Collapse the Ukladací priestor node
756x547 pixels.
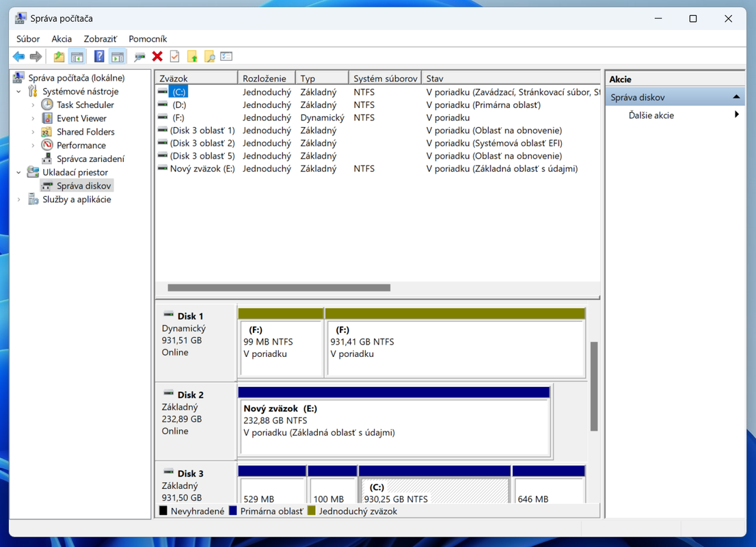[19, 172]
